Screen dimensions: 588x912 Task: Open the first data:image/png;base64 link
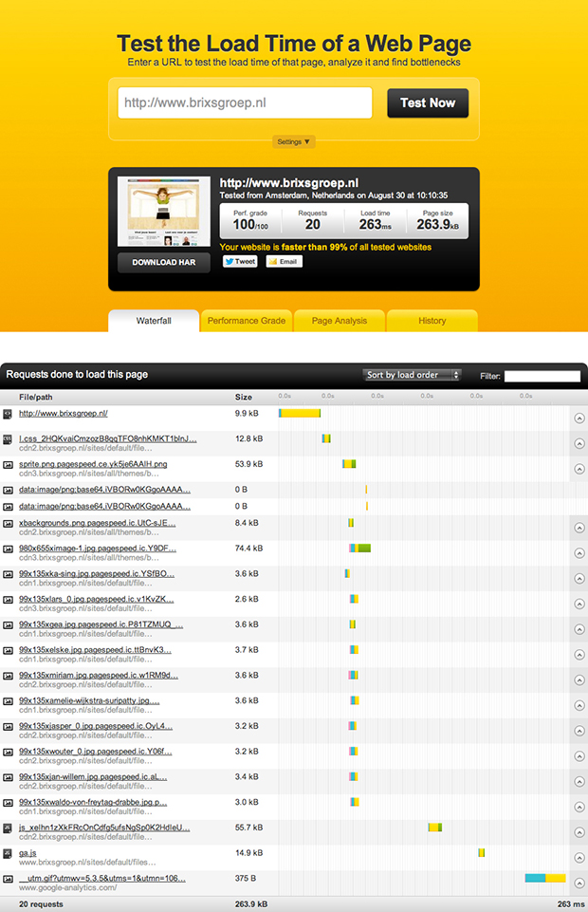click(x=104, y=490)
